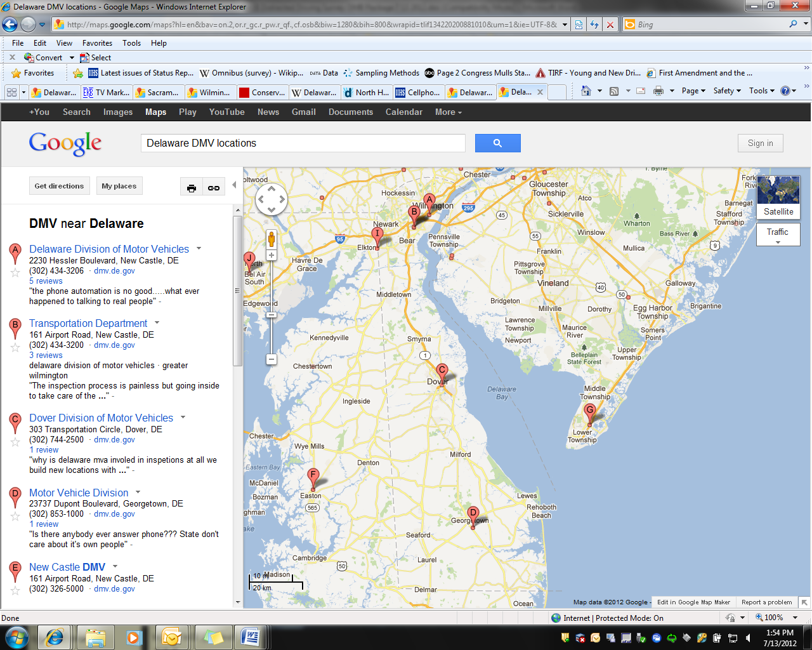812x650 pixels.
Task: Expand options arrow beside New Castle DMV
Action: pyautogui.click(x=115, y=566)
